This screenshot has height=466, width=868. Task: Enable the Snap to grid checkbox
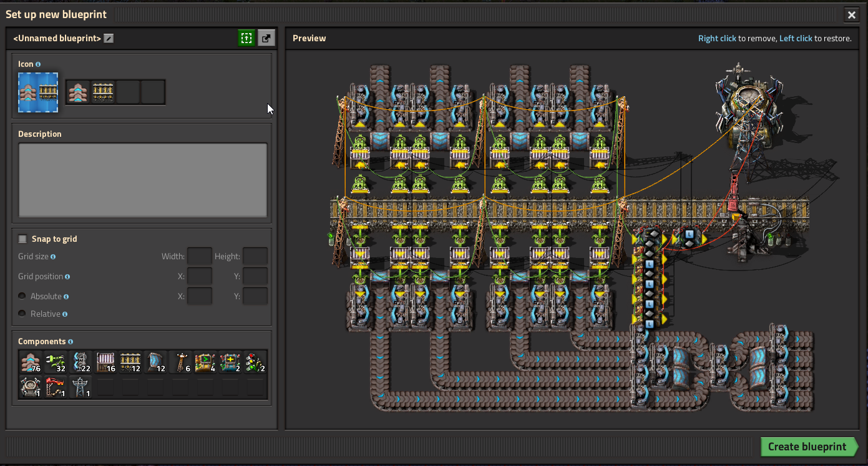tap(23, 239)
